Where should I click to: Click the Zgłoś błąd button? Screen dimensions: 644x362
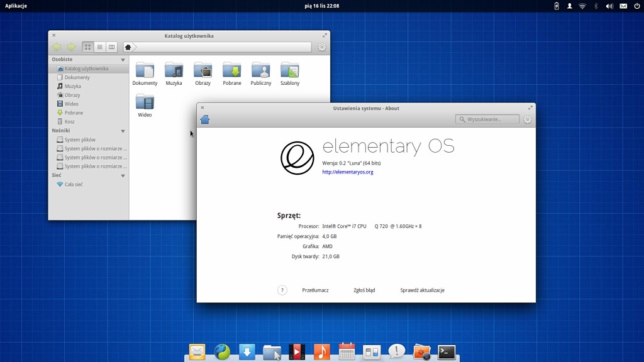coord(364,290)
